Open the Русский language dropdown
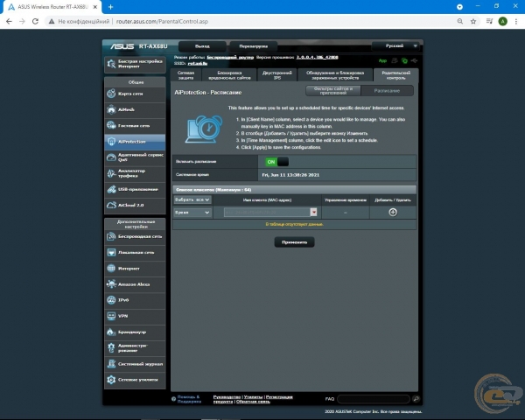The height and width of the screenshot is (420, 525). (395, 45)
